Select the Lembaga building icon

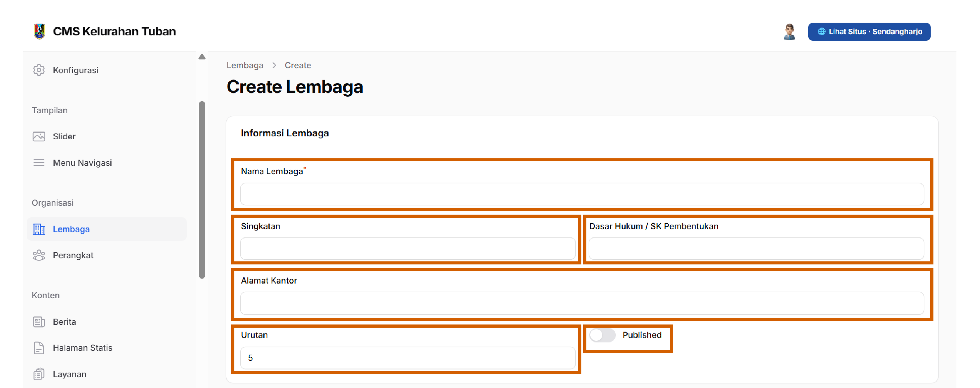click(39, 229)
